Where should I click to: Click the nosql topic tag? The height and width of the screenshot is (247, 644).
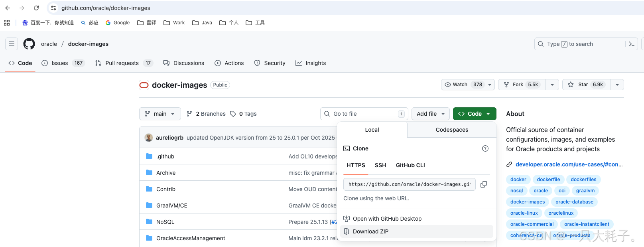pyautogui.click(x=517, y=191)
